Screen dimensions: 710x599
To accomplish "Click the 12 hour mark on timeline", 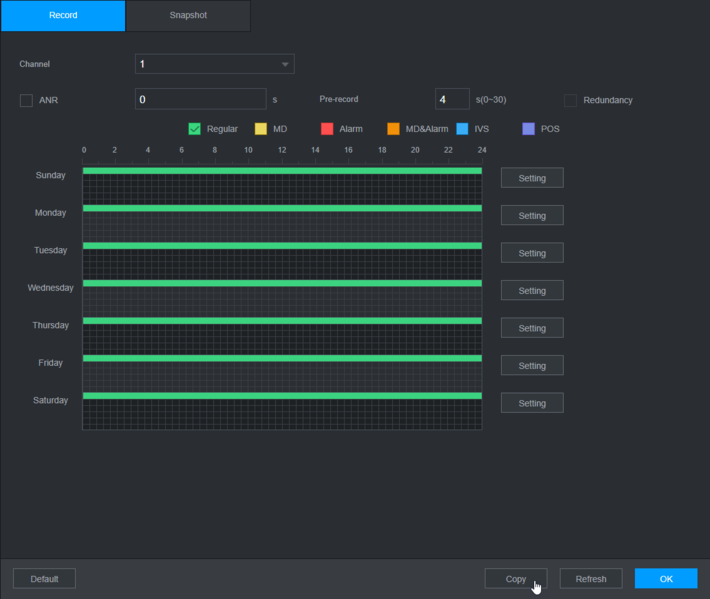I will pyautogui.click(x=282, y=150).
